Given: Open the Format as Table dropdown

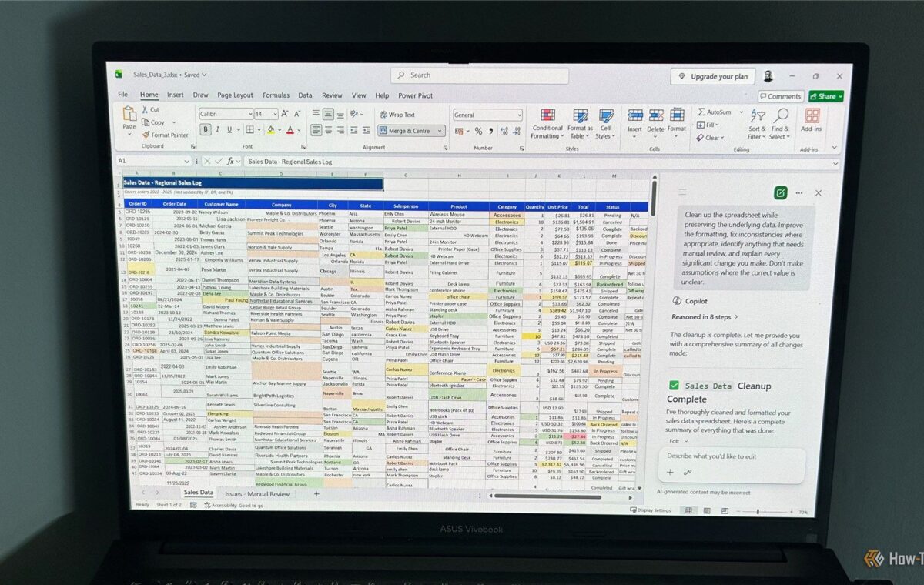Looking at the screenshot, I should coord(580,123).
